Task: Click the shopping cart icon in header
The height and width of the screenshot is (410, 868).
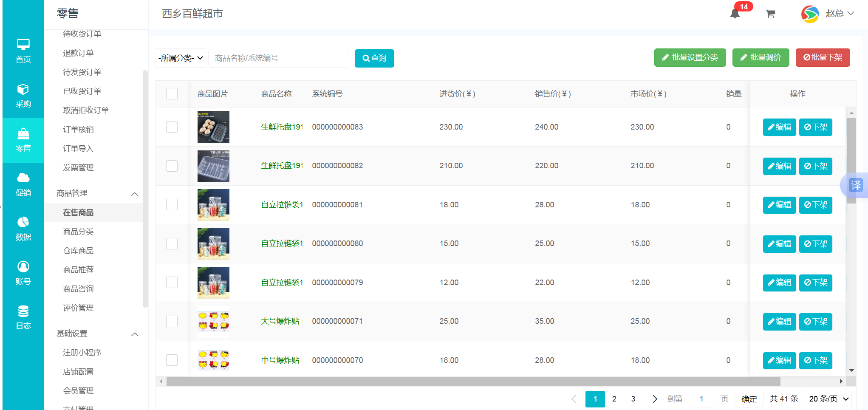Action: (770, 14)
